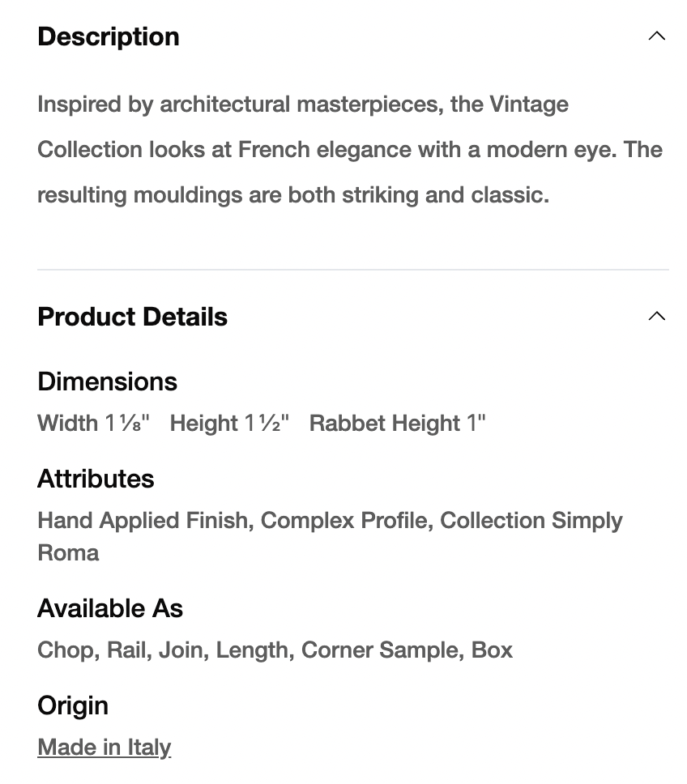The image size is (687, 784).
Task: Click the Vintage Collection description paragraph
Action: tap(349, 150)
